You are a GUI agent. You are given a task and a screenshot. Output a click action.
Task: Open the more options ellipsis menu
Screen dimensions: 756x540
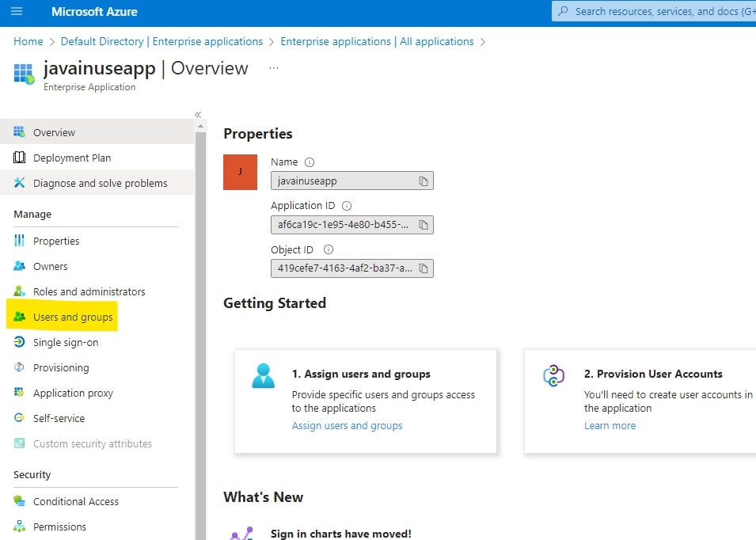[274, 68]
